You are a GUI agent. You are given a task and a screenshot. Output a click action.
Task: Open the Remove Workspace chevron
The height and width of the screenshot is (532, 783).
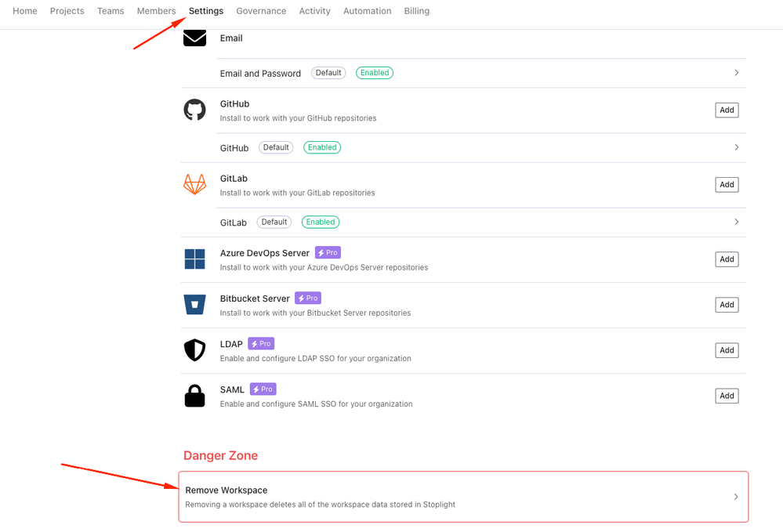click(736, 497)
